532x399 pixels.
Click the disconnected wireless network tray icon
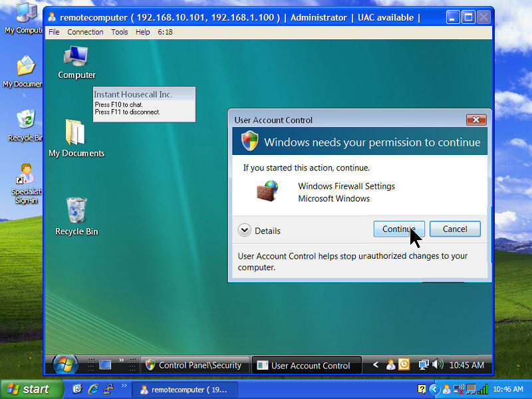(459, 389)
